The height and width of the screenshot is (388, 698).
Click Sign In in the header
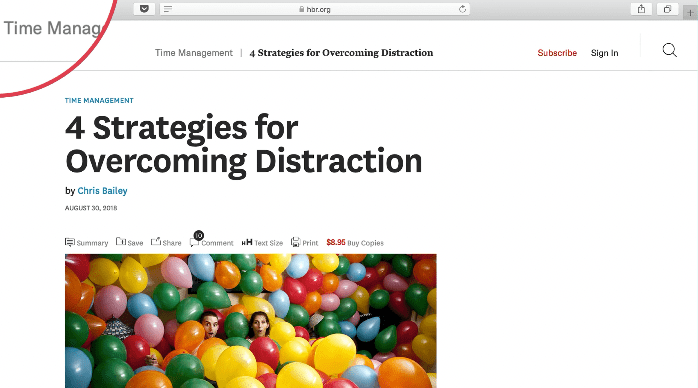pos(605,53)
